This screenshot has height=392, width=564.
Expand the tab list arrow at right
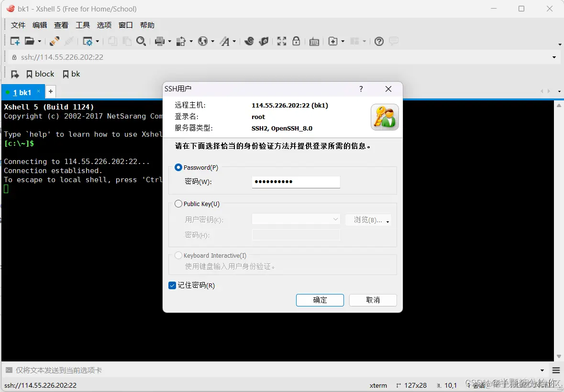click(559, 92)
